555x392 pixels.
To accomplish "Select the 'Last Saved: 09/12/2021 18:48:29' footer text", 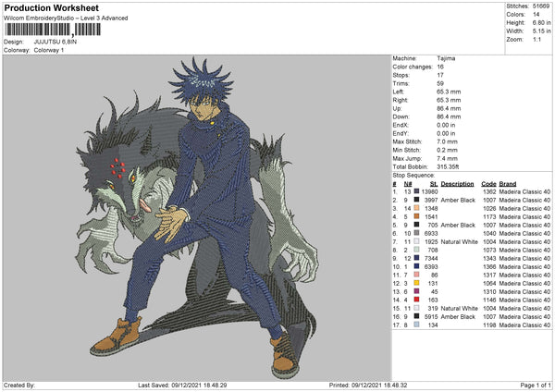I will click(182, 385).
